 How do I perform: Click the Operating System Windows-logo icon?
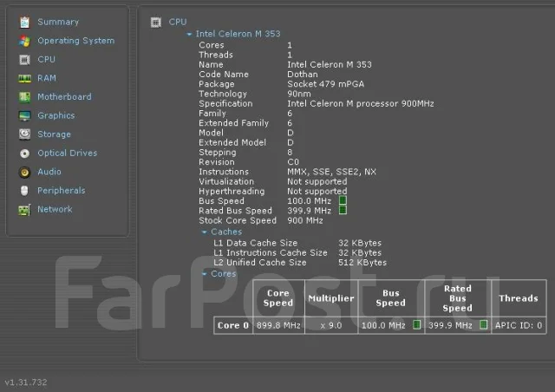coord(24,41)
